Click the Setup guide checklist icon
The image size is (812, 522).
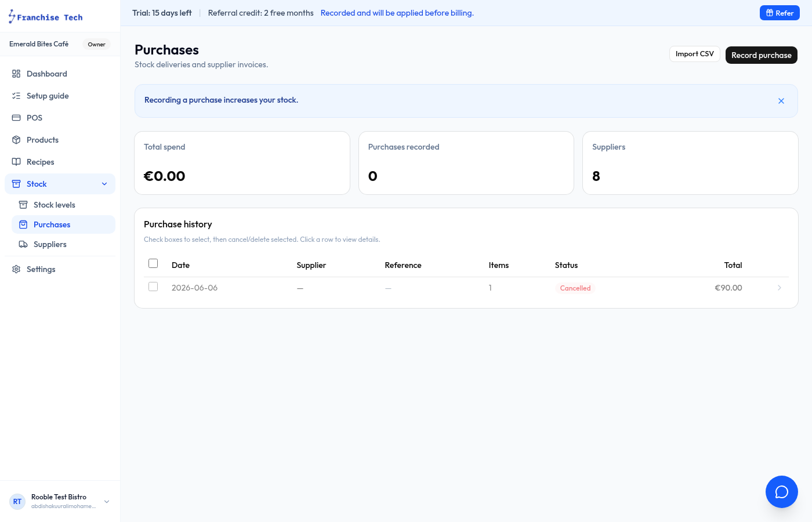coord(16,96)
